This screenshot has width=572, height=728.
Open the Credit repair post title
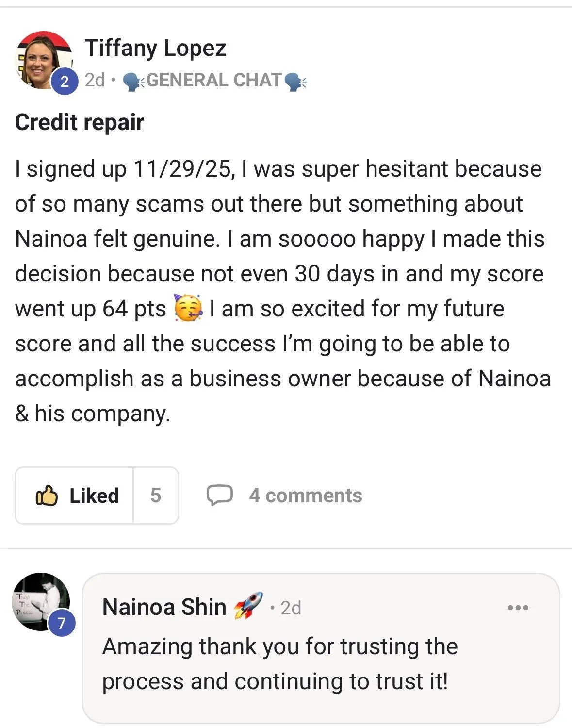[80, 122]
